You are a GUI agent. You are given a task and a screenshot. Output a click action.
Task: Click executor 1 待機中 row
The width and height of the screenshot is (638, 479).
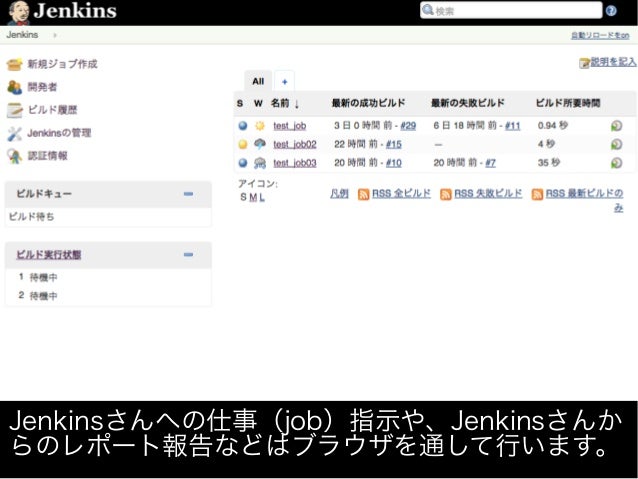pyautogui.click(x=108, y=278)
